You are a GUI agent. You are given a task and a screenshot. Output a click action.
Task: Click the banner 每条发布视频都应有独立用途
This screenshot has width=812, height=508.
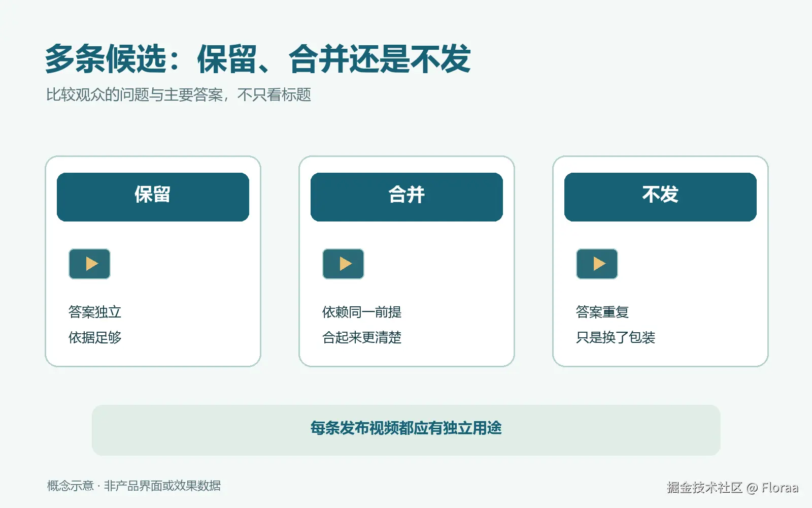click(x=406, y=430)
